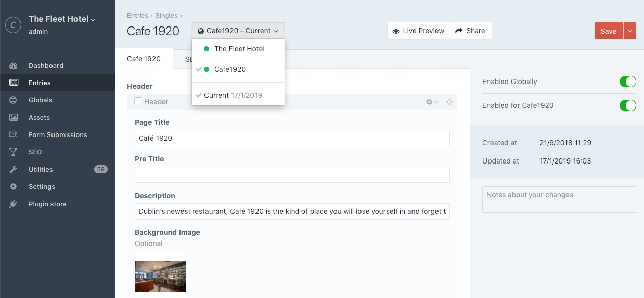644x298 pixels.
Task: Choose Current 17/1/2019 revision
Action: coord(233,95)
